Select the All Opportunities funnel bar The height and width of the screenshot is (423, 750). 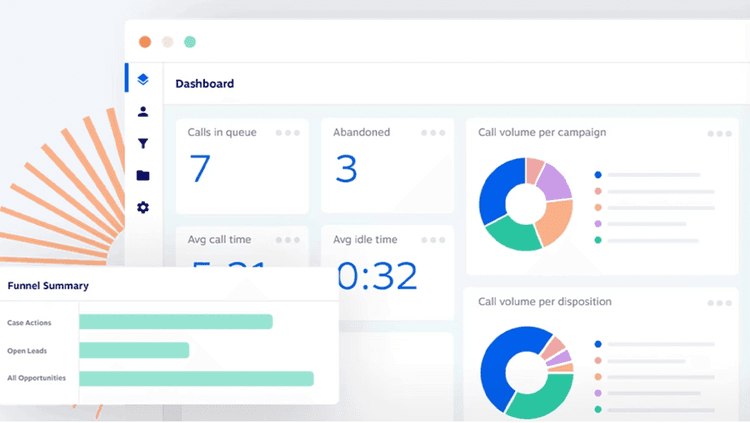[196, 378]
